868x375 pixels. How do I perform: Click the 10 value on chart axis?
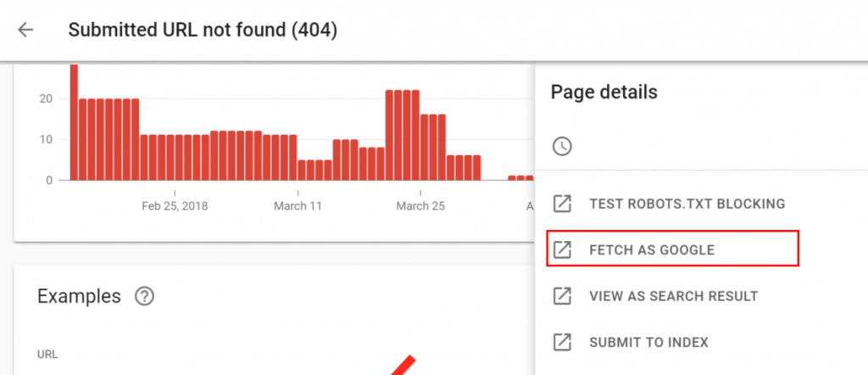pyautogui.click(x=46, y=140)
